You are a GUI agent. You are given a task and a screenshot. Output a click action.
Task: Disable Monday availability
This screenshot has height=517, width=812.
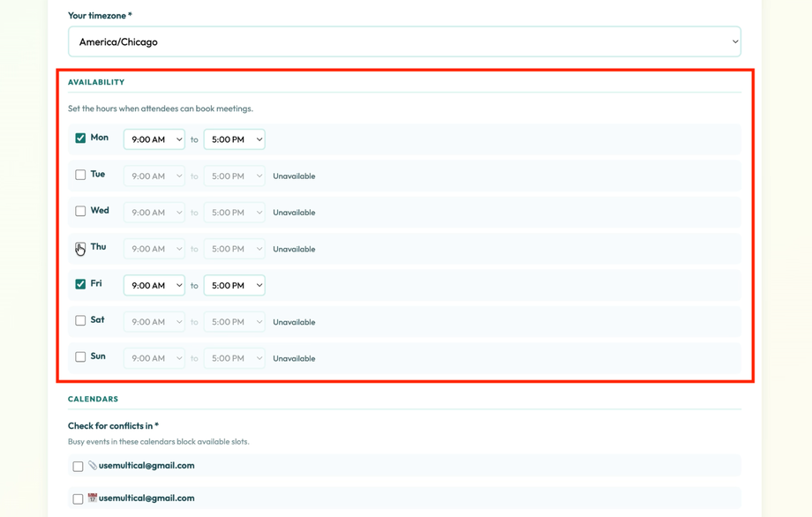coord(79,138)
